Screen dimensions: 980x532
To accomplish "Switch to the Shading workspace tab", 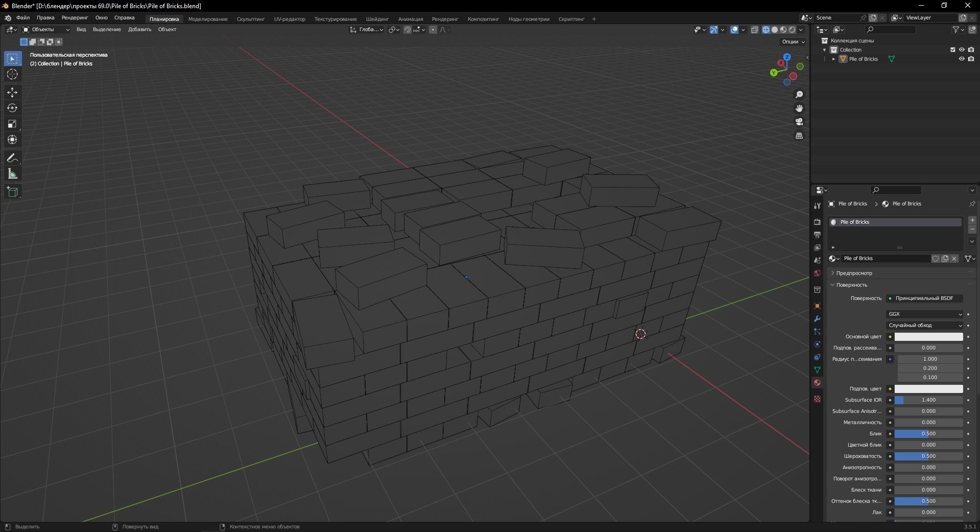I will 377,19.
